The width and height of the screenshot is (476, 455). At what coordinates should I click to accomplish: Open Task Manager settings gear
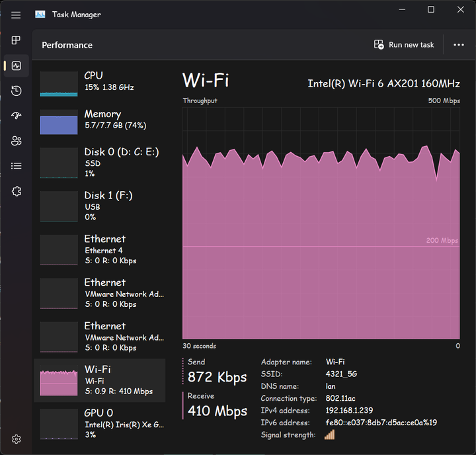click(x=16, y=439)
